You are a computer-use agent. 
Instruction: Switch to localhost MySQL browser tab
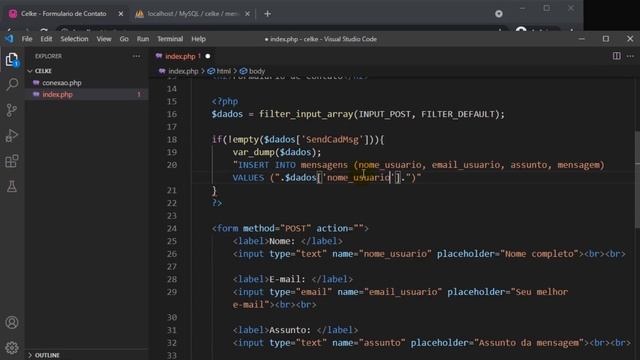click(192, 13)
